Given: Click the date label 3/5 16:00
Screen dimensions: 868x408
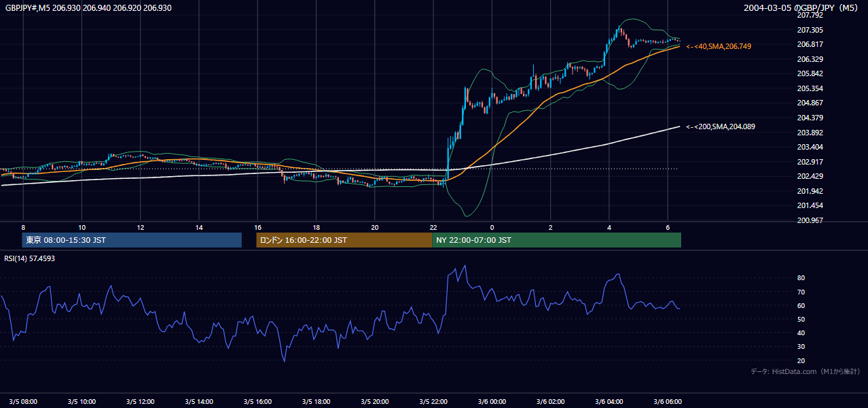Looking at the screenshot, I should coord(257,401).
